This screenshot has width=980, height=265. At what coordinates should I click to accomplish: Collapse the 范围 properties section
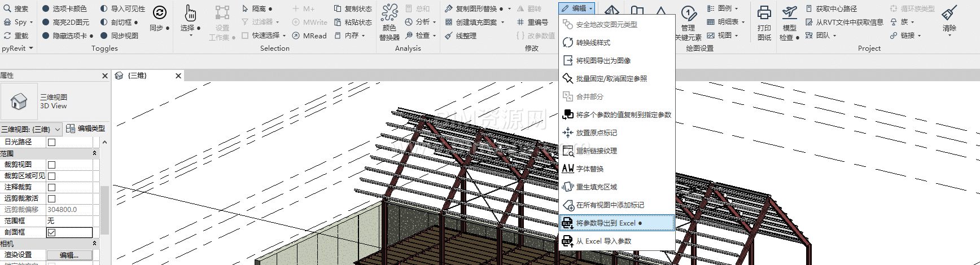click(94, 153)
